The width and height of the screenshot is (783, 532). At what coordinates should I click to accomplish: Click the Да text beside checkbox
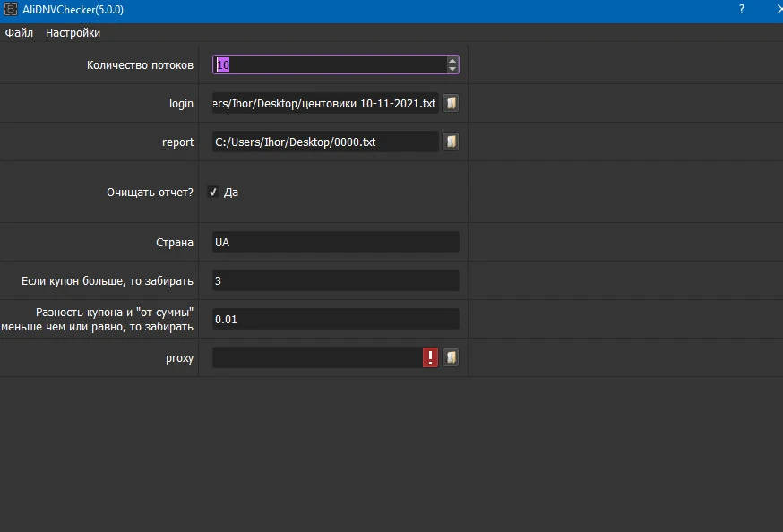231,193
